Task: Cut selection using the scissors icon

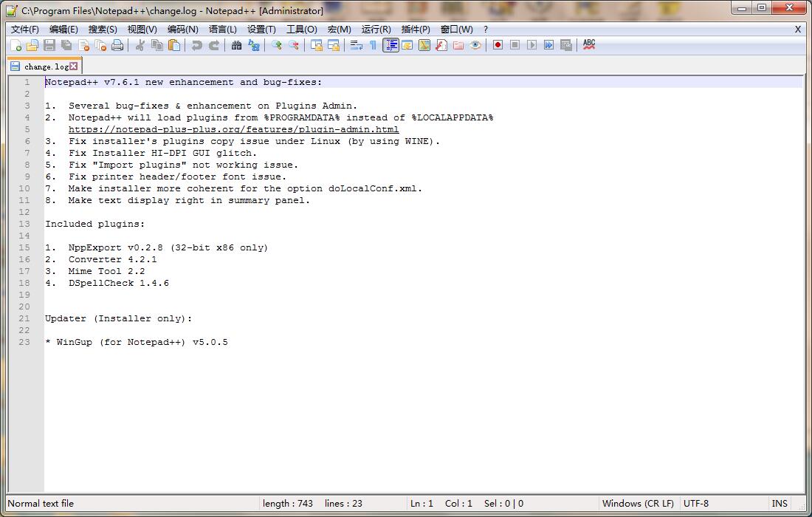Action: click(140, 46)
